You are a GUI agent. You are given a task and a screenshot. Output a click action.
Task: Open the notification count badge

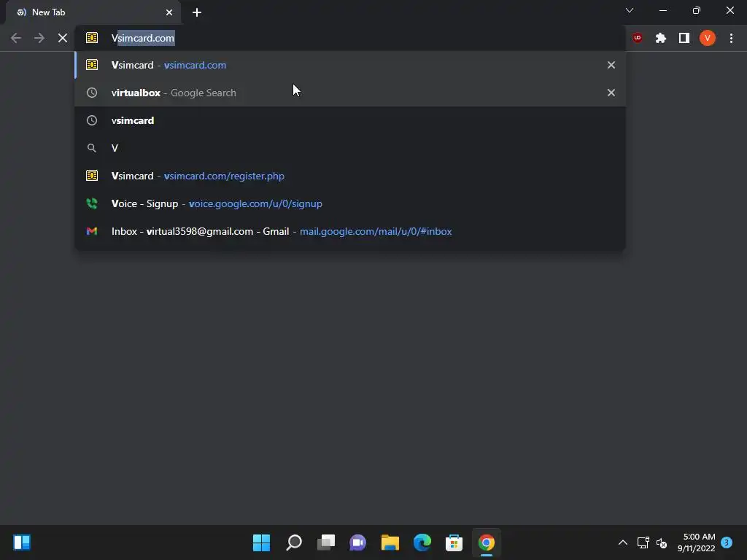tap(727, 542)
